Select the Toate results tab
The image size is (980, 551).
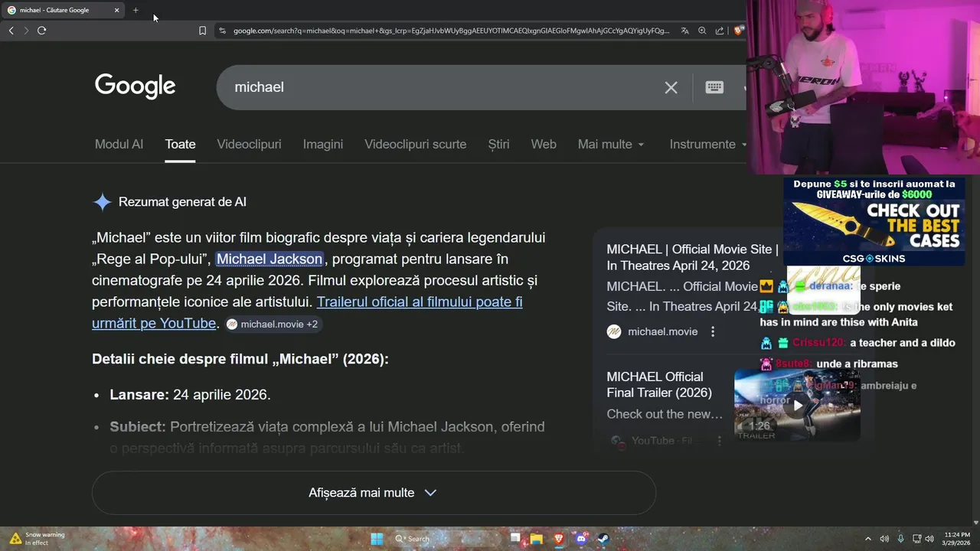coord(181,144)
